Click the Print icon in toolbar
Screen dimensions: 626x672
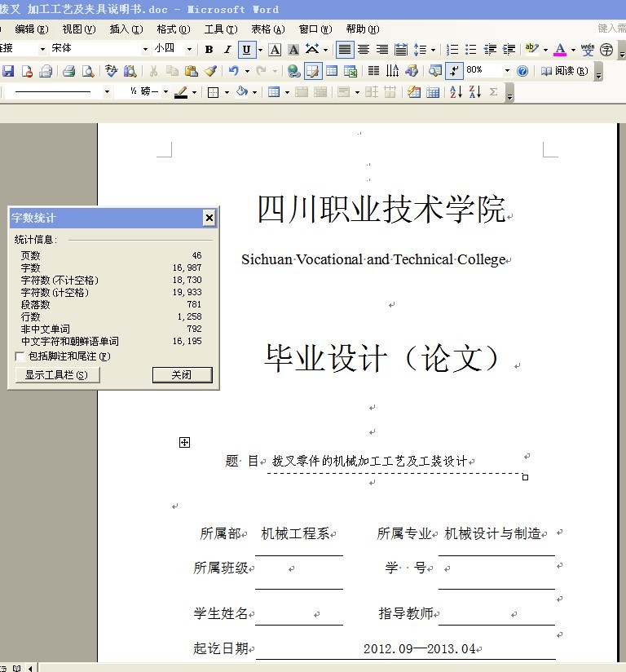tap(68, 71)
